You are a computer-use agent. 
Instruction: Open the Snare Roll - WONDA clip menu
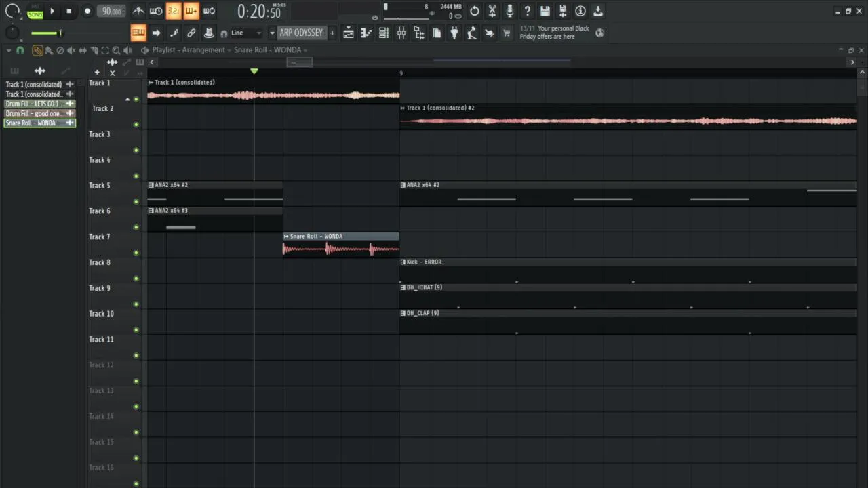[x=287, y=237]
